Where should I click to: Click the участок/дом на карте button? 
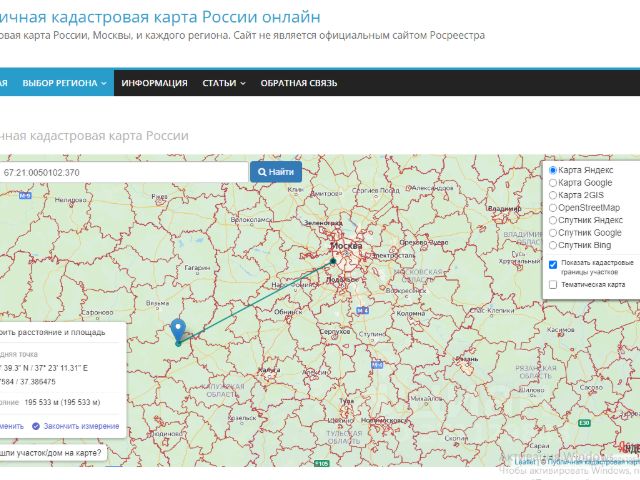click(51, 453)
